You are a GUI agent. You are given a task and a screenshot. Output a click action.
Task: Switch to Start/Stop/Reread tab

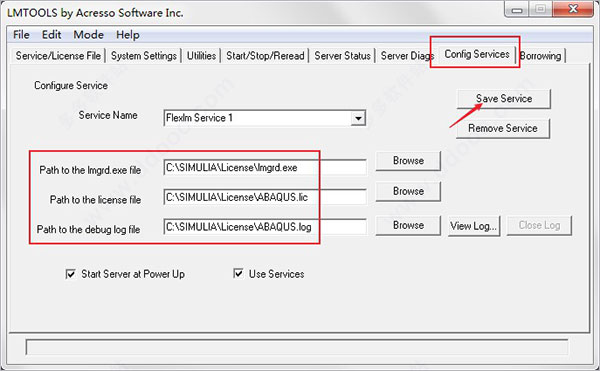click(x=265, y=56)
